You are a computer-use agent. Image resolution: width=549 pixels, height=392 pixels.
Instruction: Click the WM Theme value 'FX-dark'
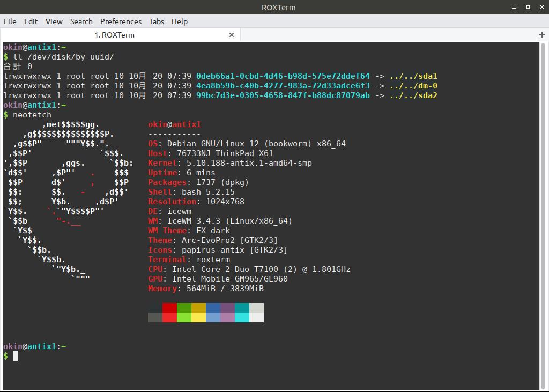213,231
